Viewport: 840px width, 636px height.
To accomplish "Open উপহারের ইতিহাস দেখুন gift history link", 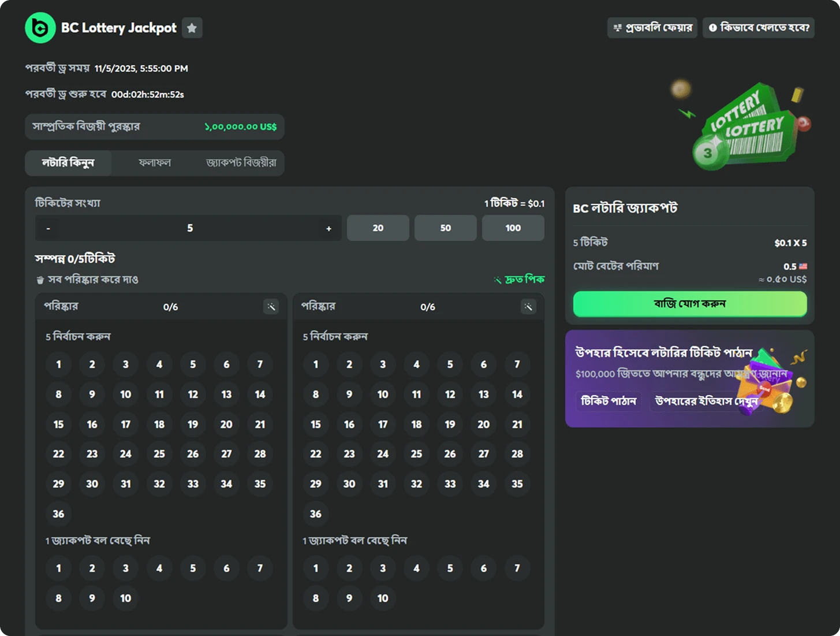I will (706, 401).
